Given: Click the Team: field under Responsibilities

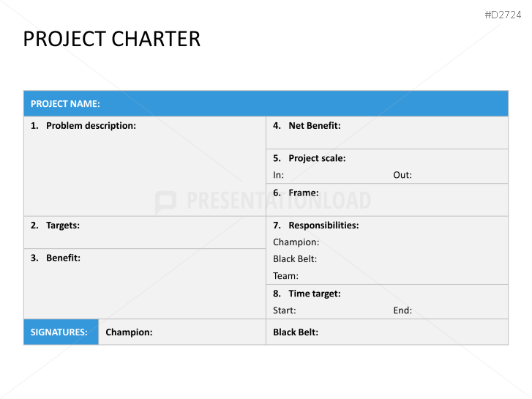Looking at the screenshot, I should pos(285,276).
